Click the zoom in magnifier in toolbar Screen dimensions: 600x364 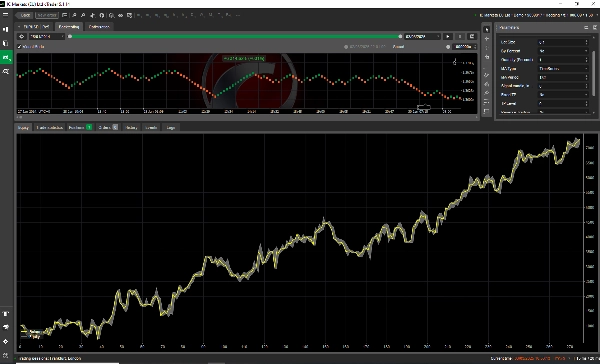74,15
